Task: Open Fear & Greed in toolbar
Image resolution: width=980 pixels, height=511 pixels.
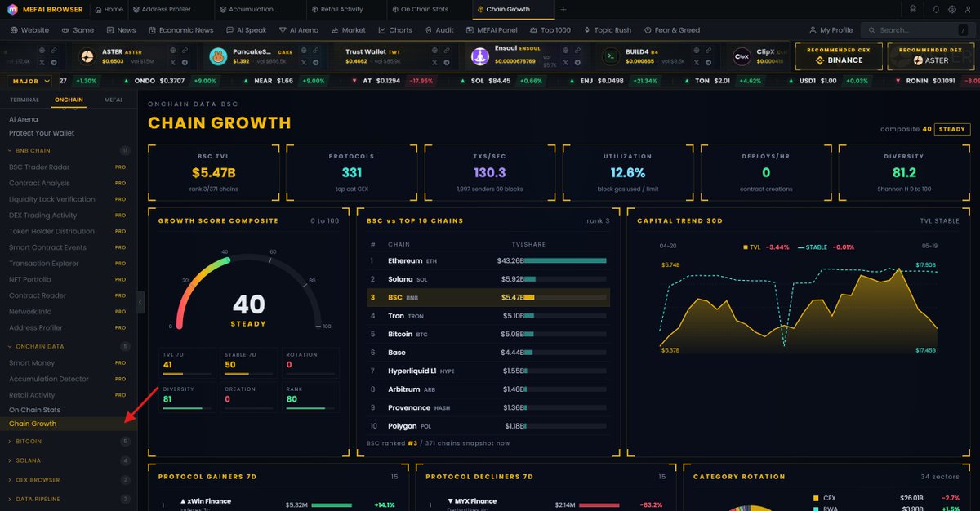Action: coord(671,30)
